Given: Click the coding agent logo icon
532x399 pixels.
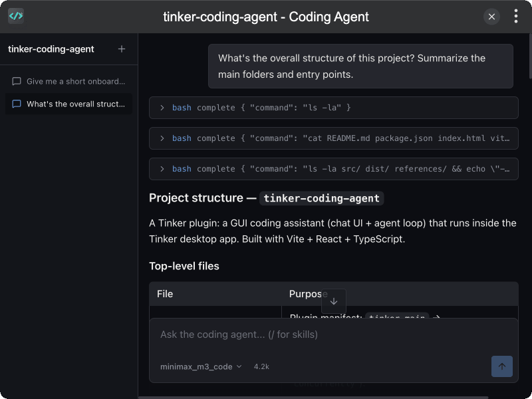Looking at the screenshot, I should pyautogui.click(x=16, y=16).
